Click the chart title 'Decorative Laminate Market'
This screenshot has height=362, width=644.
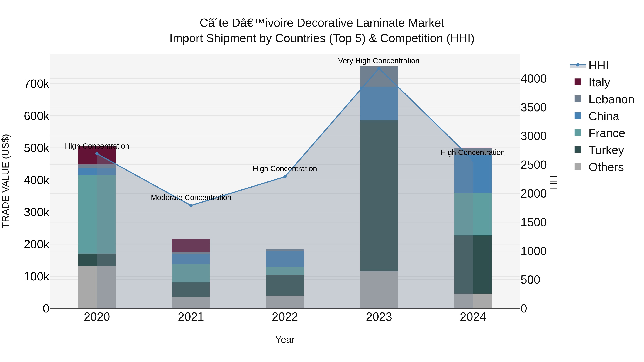(x=370, y=23)
